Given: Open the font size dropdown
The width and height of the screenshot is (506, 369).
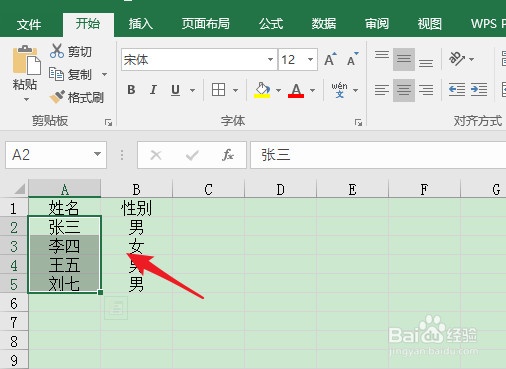Looking at the screenshot, I should point(310,60).
